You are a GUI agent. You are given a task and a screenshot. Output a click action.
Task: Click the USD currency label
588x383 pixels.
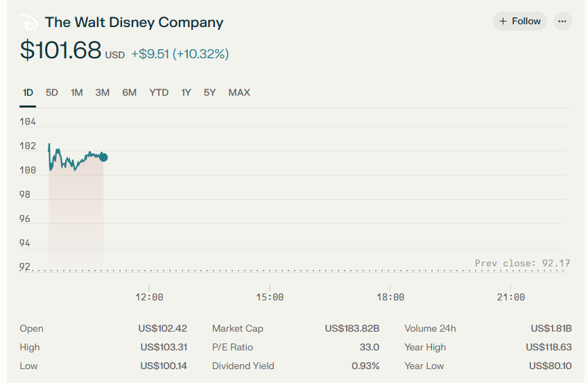114,55
